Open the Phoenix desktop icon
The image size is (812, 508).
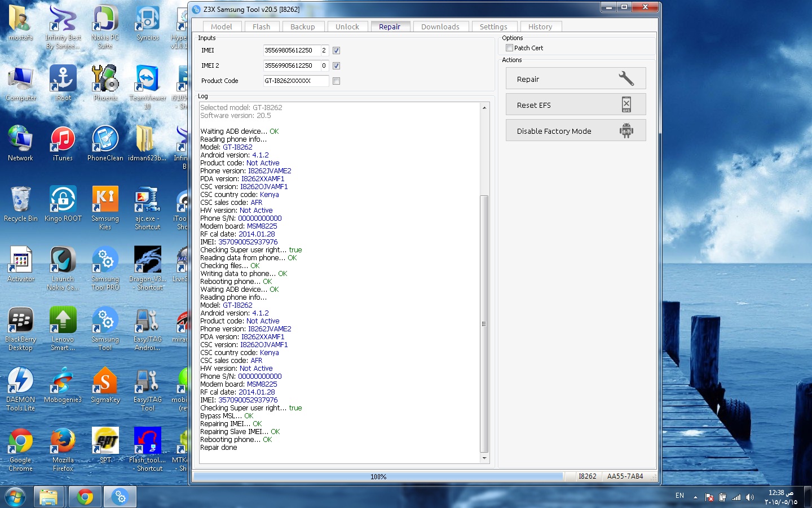105,83
